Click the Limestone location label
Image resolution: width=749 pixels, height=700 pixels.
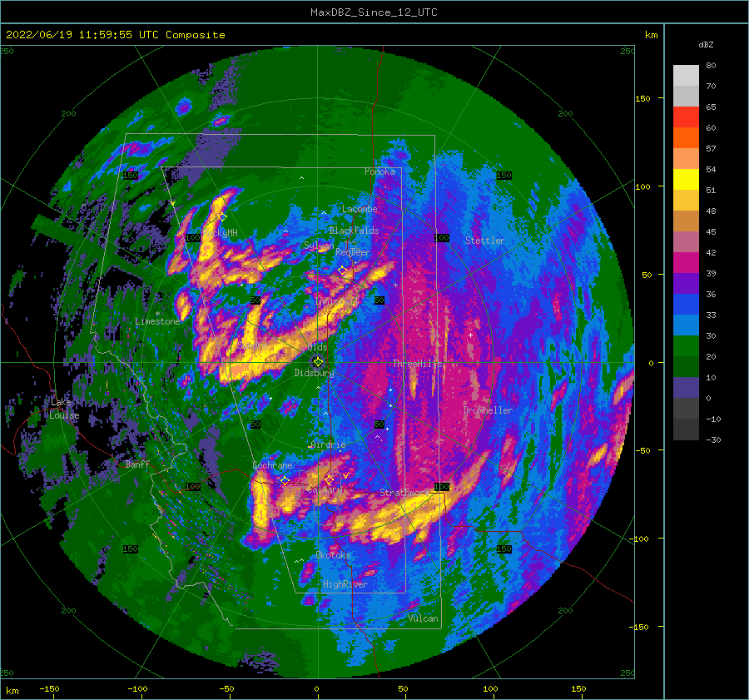tap(157, 321)
